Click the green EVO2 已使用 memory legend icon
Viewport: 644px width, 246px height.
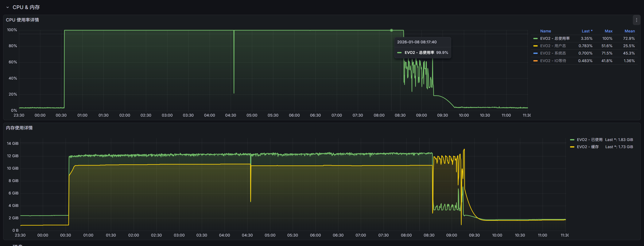(x=572, y=140)
